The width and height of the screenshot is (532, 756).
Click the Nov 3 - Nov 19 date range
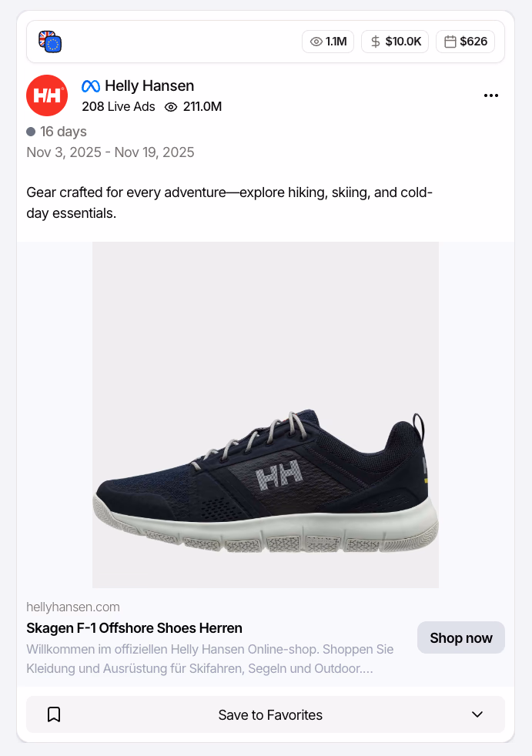pyautogui.click(x=111, y=152)
